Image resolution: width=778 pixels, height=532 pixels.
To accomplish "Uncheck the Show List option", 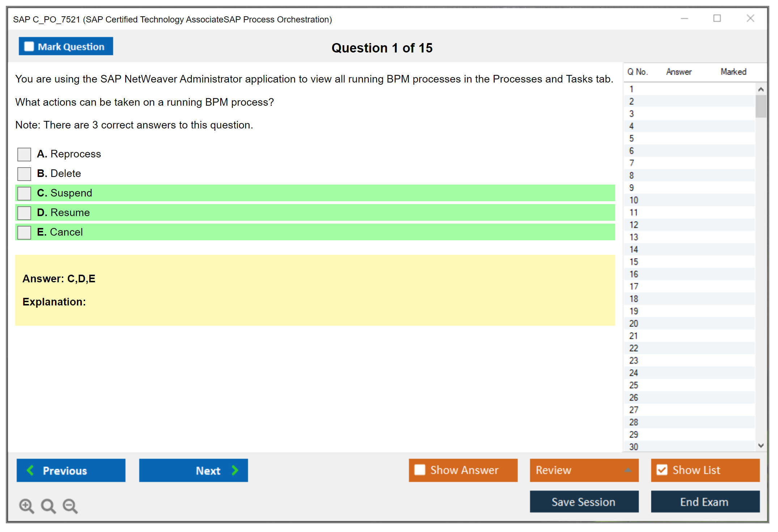I will tap(662, 470).
